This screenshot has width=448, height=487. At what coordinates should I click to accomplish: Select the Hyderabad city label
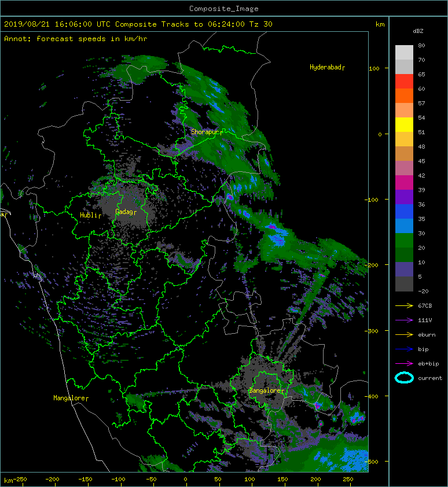coord(326,68)
